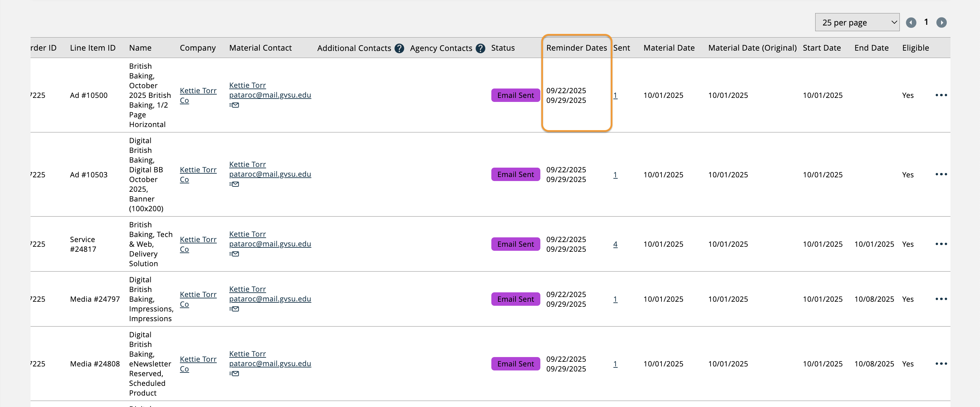
Task: Go to next page arrow
Action: coord(941,22)
